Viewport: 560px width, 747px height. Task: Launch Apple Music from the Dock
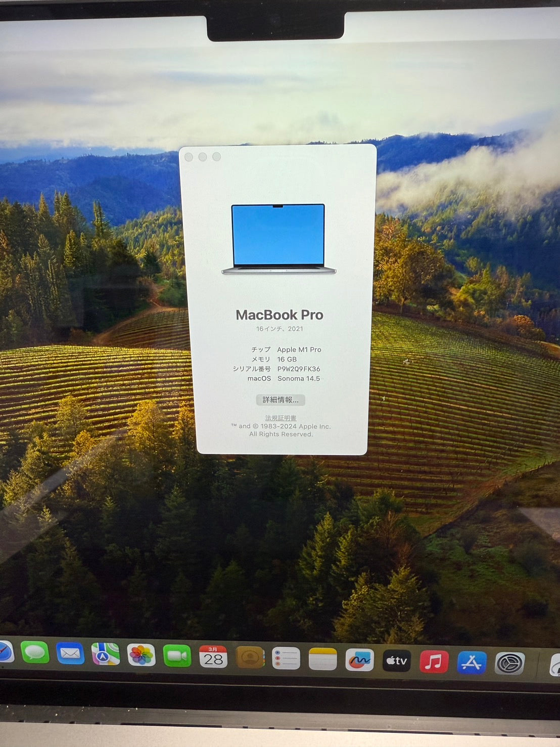pyautogui.click(x=434, y=657)
